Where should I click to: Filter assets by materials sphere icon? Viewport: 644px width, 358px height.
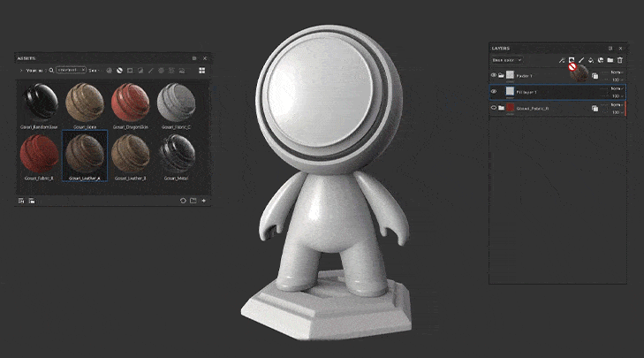(x=110, y=71)
